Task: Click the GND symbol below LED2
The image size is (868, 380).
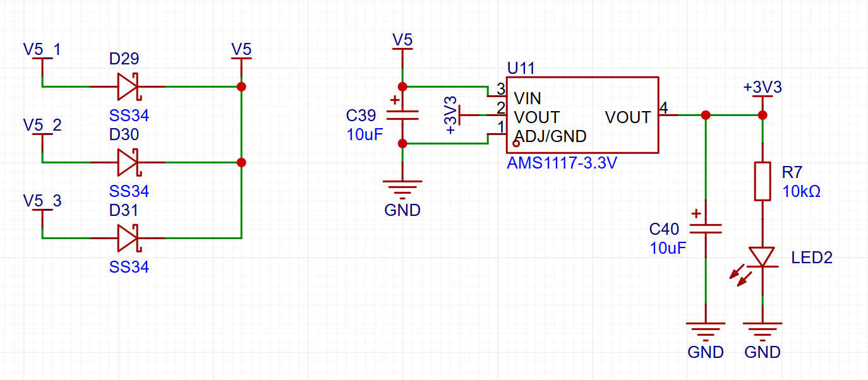Action: pos(763,331)
